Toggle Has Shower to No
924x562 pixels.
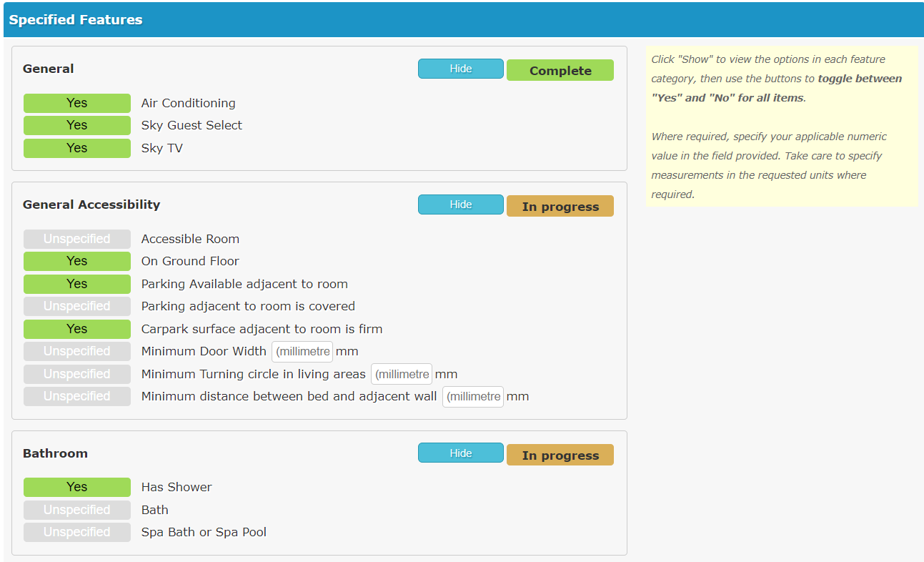coord(76,487)
